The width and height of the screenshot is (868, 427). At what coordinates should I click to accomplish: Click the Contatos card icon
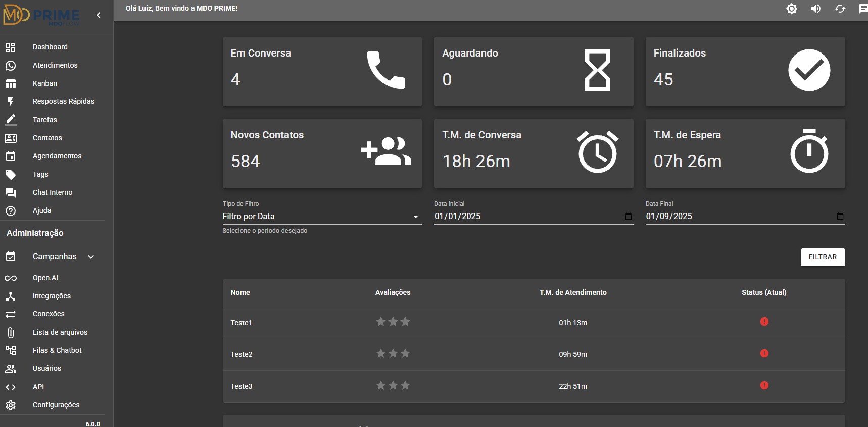(x=11, y=138)
